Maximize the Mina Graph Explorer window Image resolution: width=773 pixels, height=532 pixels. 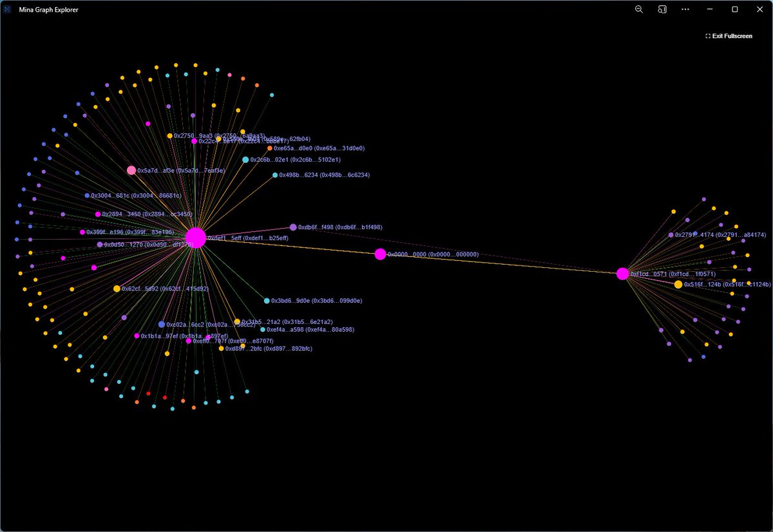[x=735, y=10]
